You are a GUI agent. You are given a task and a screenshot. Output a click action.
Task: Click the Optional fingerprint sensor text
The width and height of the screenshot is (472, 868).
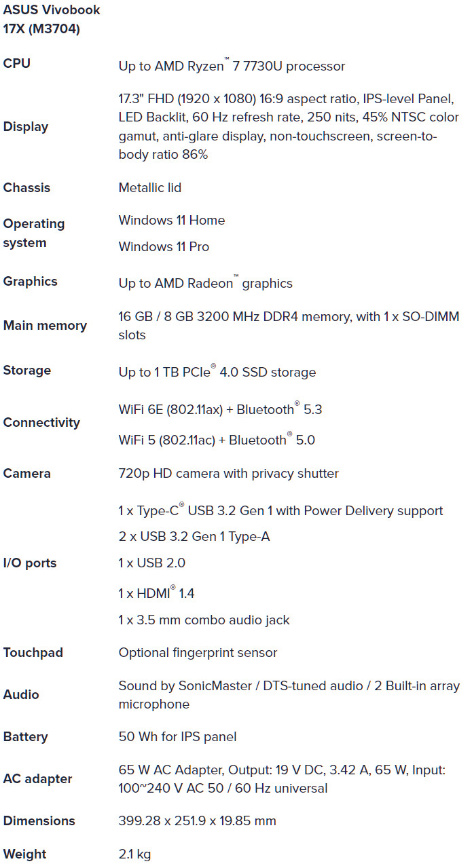198,653
